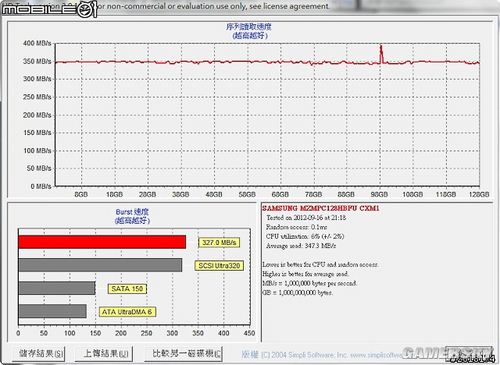Click the Random access 0.1ms line

click(x=296, y=227)
